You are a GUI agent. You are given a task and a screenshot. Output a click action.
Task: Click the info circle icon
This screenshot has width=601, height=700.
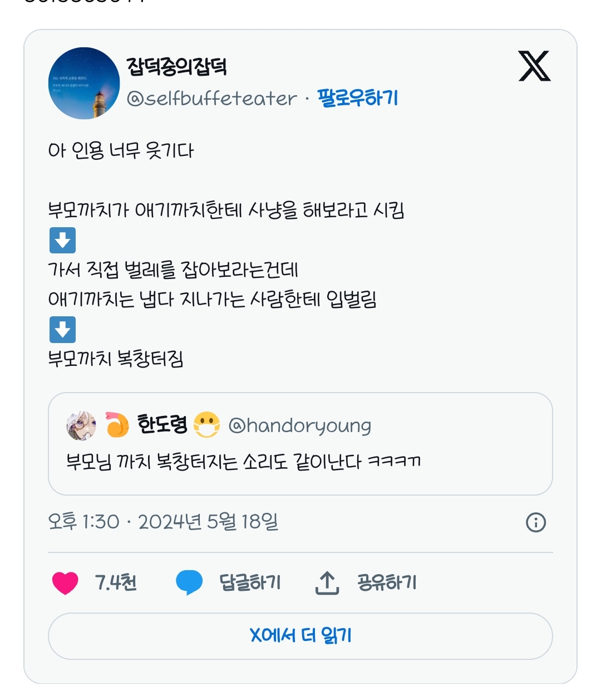coord(535,522)
